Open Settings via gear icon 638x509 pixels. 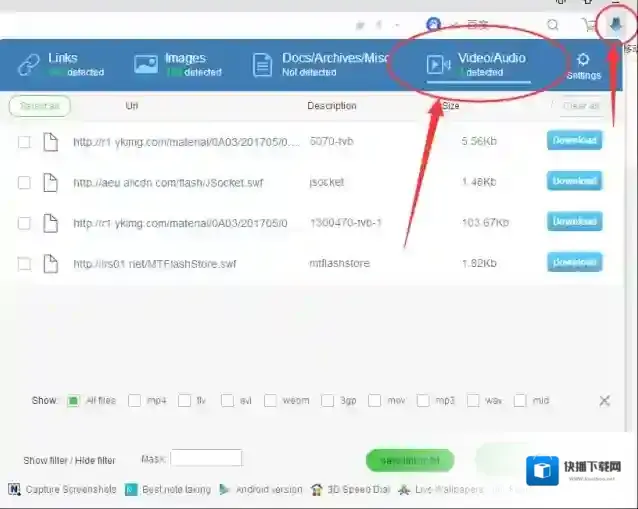coord(583,60)
